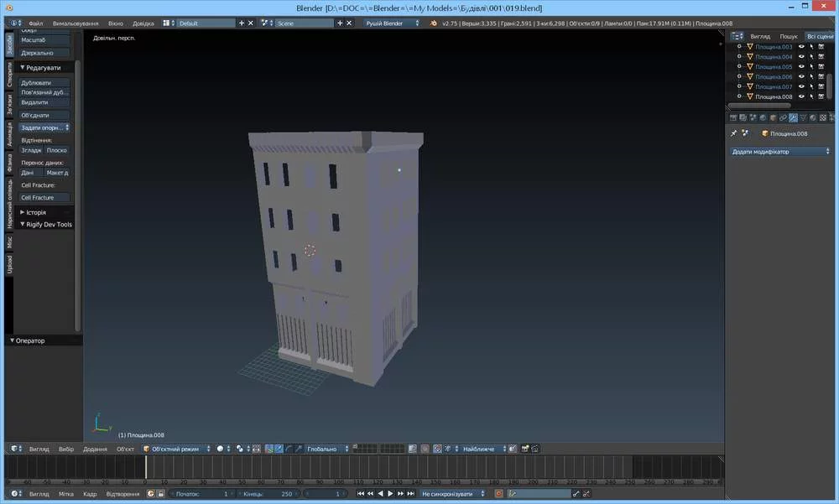Toggle selectability arrow of Площина.006
Viewport: 839px width, 504px height.
pos(811,77)
